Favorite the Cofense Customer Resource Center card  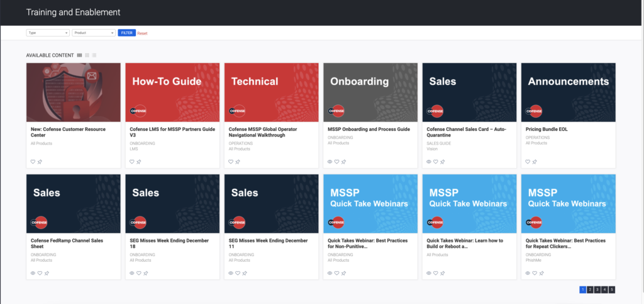point(33,162)
